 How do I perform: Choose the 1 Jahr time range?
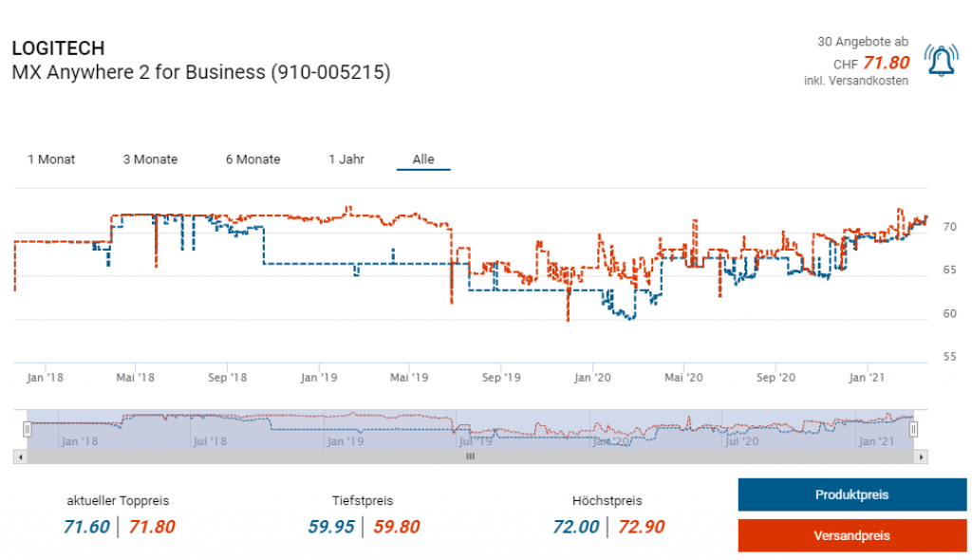[x=346, y=159]
